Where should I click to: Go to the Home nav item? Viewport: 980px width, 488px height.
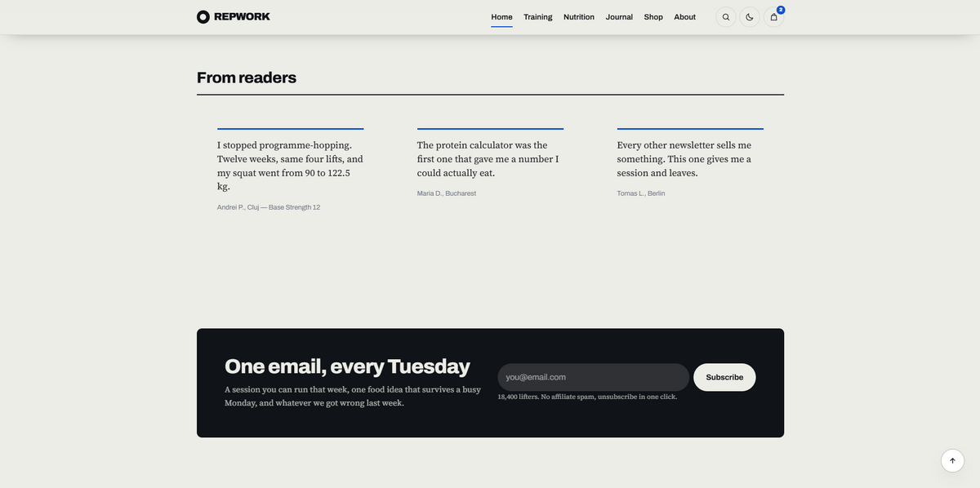tap(501, 17)
